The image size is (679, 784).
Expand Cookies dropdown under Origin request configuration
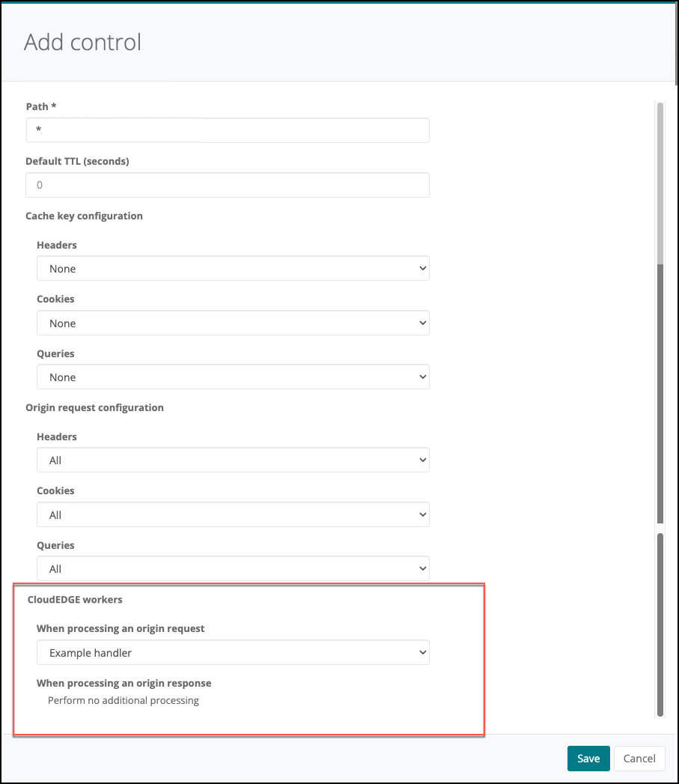[233, 515]
